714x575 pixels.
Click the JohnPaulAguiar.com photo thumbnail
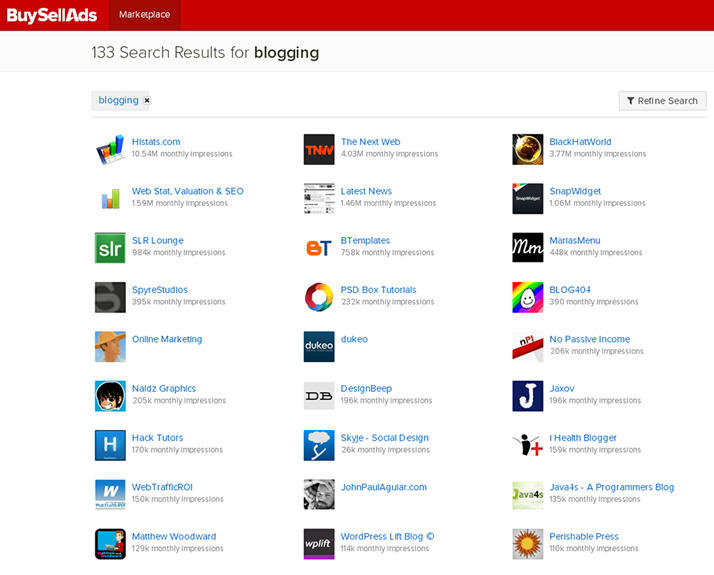(319, 494)
